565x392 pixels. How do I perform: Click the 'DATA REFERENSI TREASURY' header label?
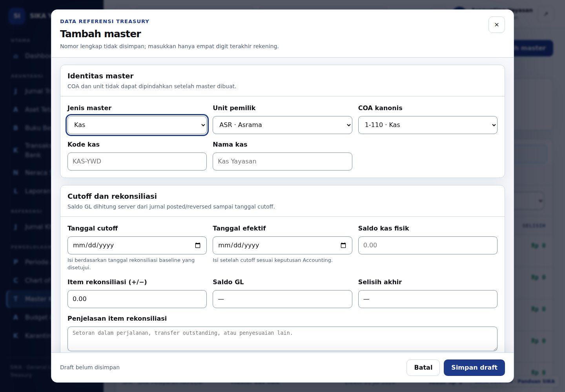point(105,22)
